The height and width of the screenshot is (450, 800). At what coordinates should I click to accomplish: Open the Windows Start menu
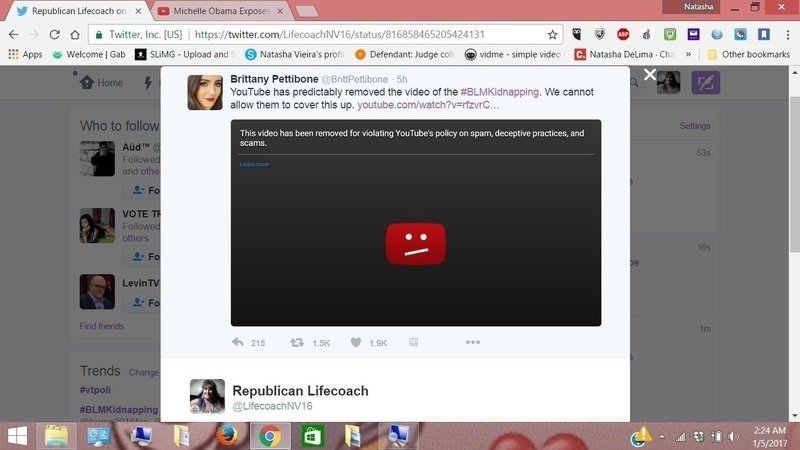tap(17, 436)
